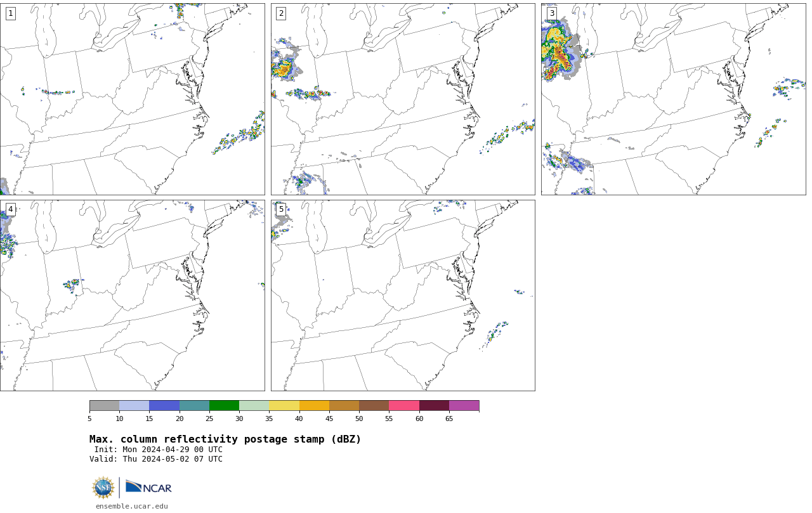Viewport: 812px width, 513px height.
Task: Click the tan brown 45-50 dBZ swatch
Action: pos(344,406)
